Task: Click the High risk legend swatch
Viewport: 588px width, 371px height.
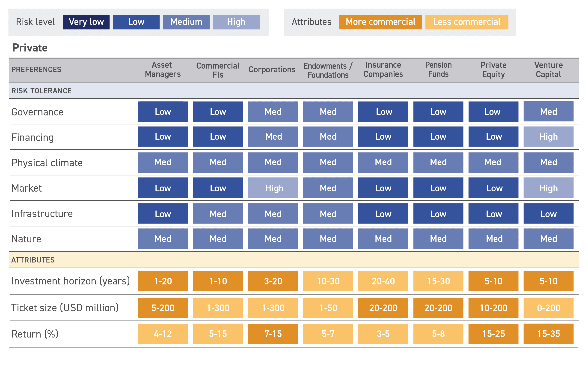Action: [236, 22]
